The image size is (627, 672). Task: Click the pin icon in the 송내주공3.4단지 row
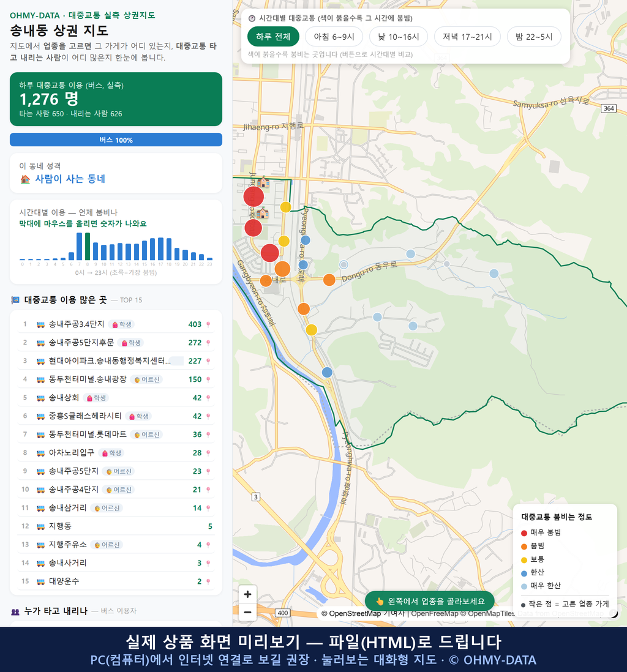[208, 324]
